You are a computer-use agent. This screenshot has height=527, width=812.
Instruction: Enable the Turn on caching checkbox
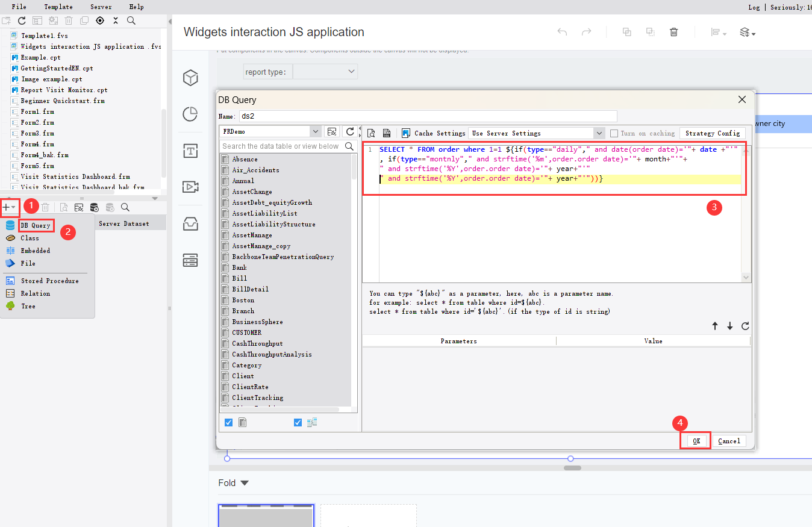coord(614,133)
